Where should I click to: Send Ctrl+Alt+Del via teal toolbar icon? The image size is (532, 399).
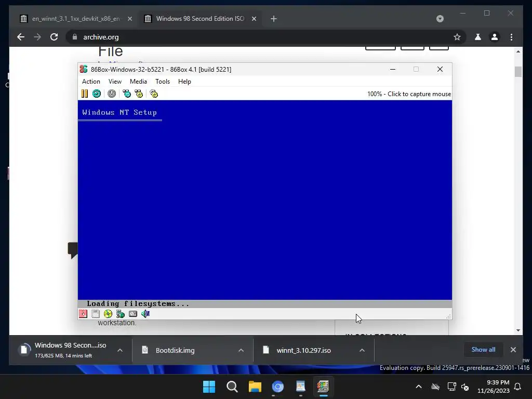click(127, 94)
